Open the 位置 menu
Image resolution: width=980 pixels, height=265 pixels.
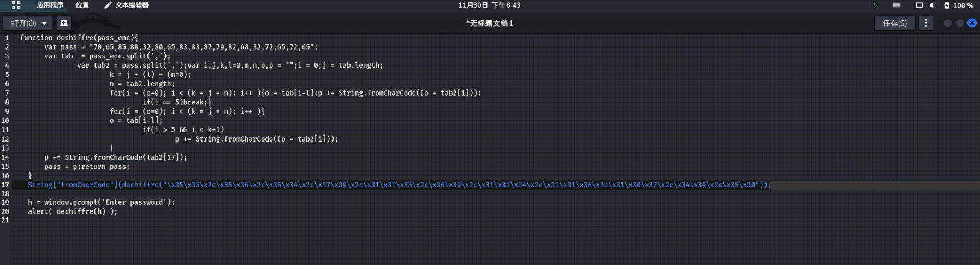coord(82,5)
